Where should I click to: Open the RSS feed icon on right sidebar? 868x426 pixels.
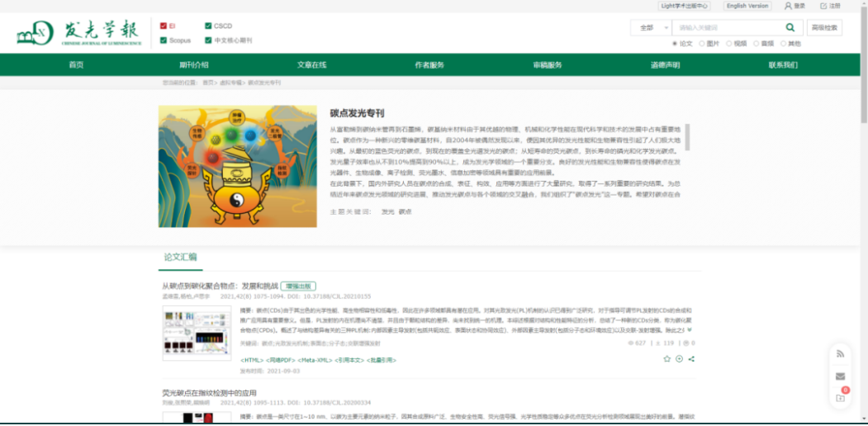840,353
